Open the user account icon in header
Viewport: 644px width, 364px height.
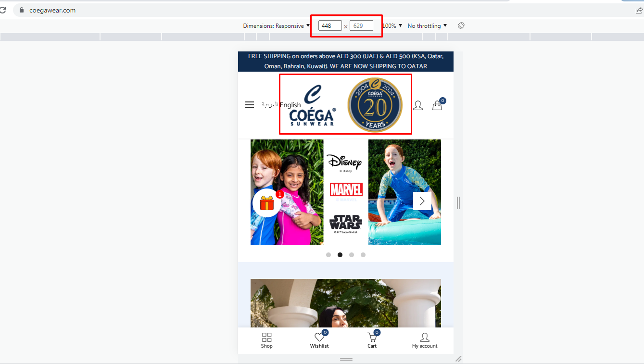coord(418,105)
